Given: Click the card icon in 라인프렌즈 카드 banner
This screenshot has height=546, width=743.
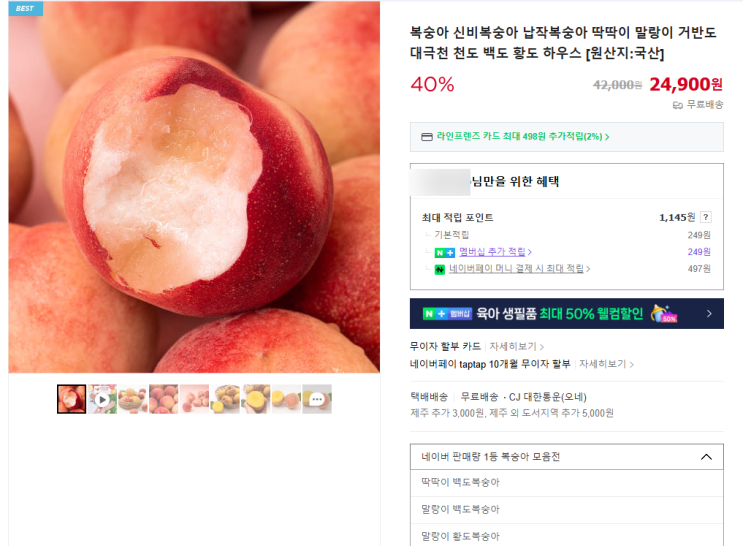Looking at the screenshot, I should click(426, 137).
